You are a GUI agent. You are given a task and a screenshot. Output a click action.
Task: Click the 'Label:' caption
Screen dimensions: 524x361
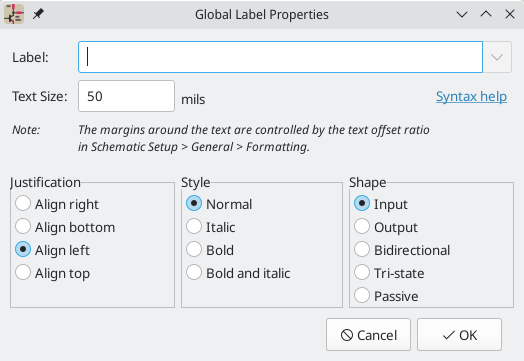(x=30, y=57)
